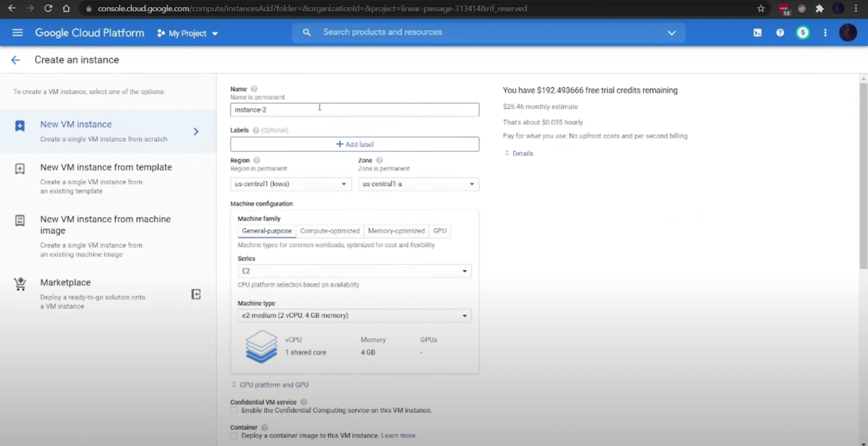
Task: Enable the Confidential Computing service checkbox
Action: 233,410
